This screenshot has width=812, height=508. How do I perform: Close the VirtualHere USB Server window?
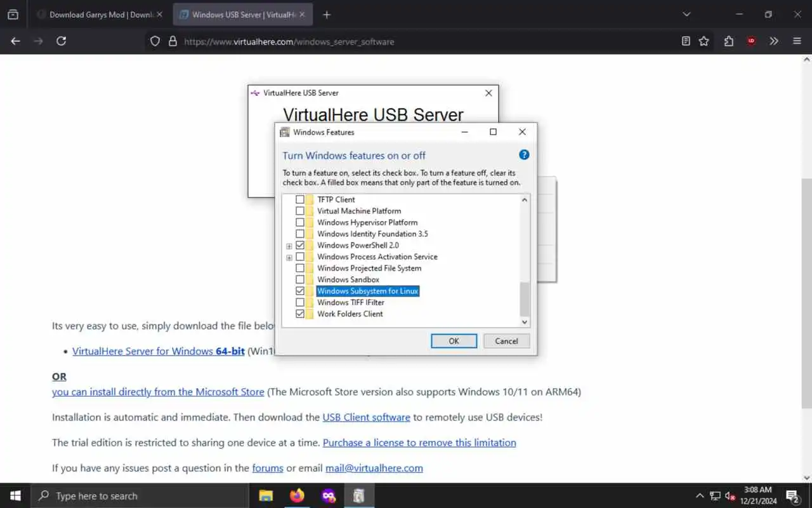(488, 93)
